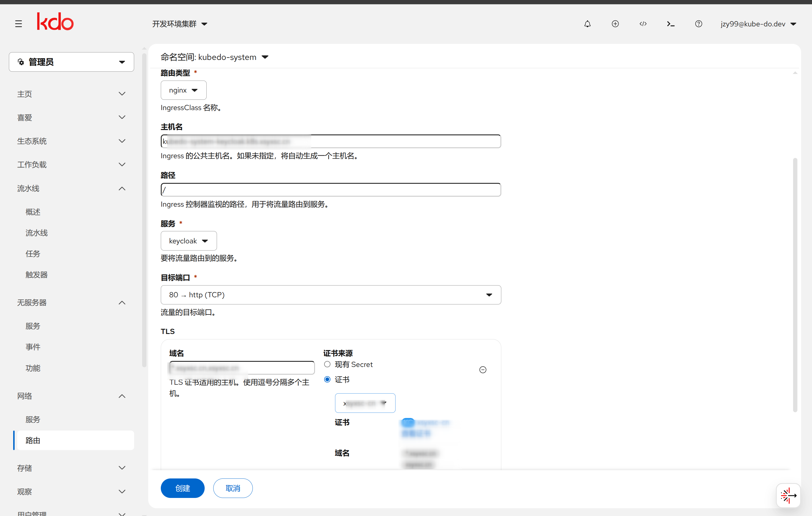Open the notifications bell

tap(587, 24)
